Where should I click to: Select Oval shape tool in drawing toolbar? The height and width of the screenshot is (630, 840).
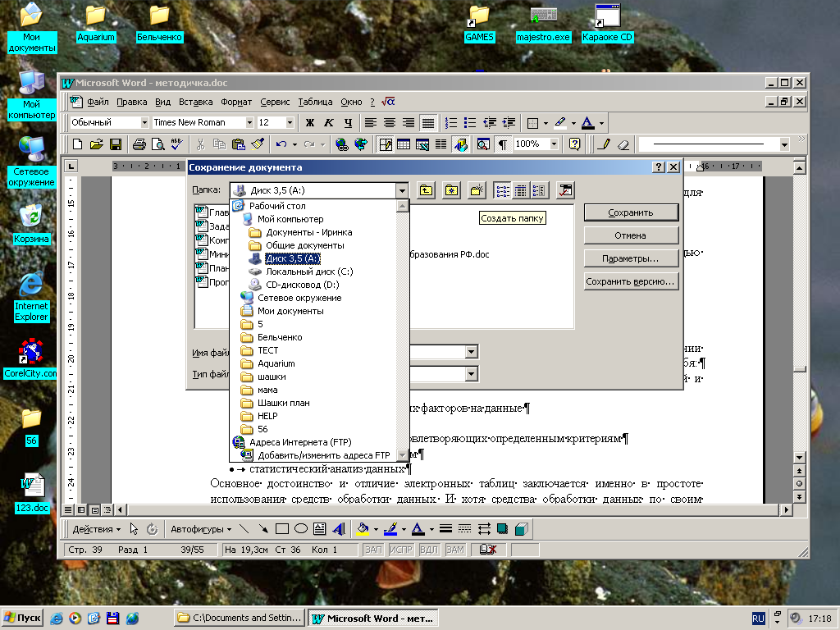tap(301, 529)
